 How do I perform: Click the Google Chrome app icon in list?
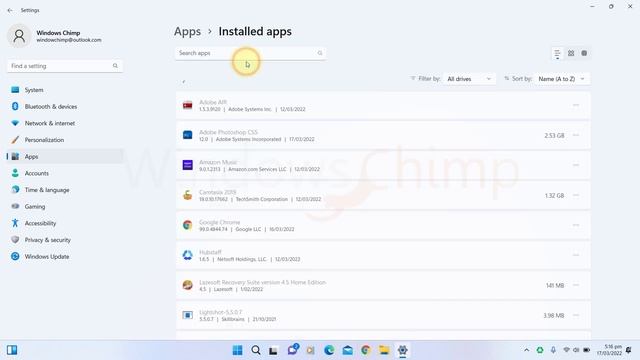click(x=187, y=225)
